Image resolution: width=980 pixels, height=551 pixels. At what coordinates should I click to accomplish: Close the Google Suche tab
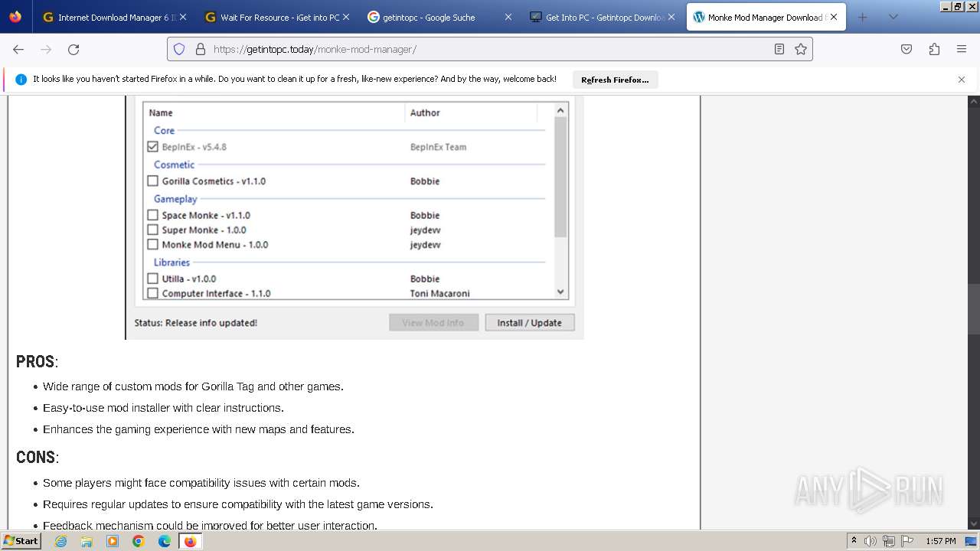(x=508, y=17)
